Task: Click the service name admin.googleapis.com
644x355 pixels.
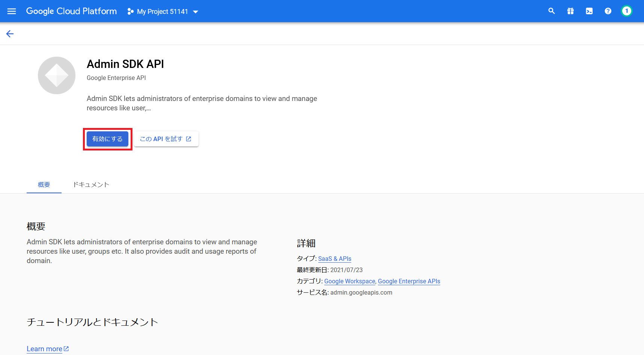Action: point(361,292)
